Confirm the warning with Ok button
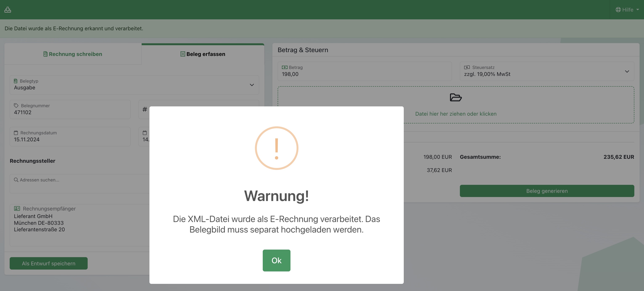The image size is (644, 291). (x=276, y=260)
